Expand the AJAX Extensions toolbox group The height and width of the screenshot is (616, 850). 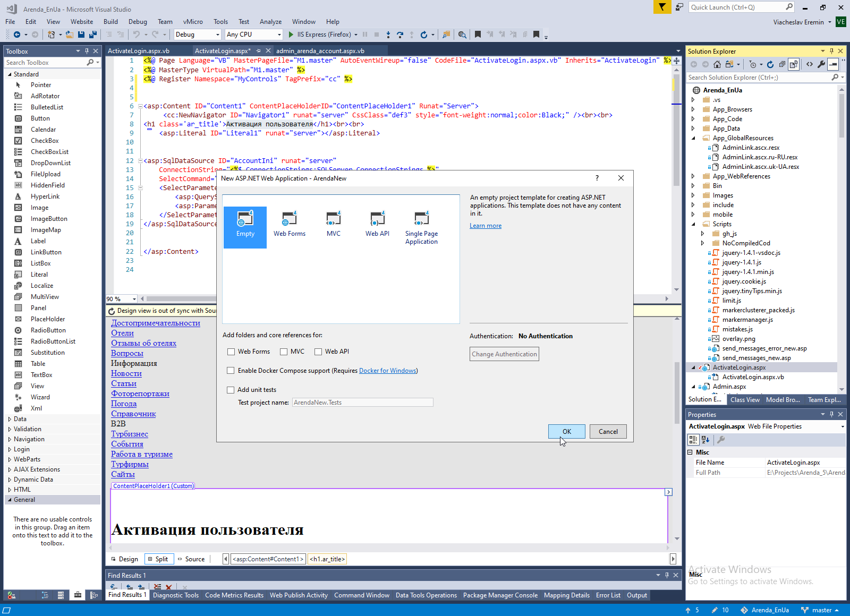pos(10,469)
